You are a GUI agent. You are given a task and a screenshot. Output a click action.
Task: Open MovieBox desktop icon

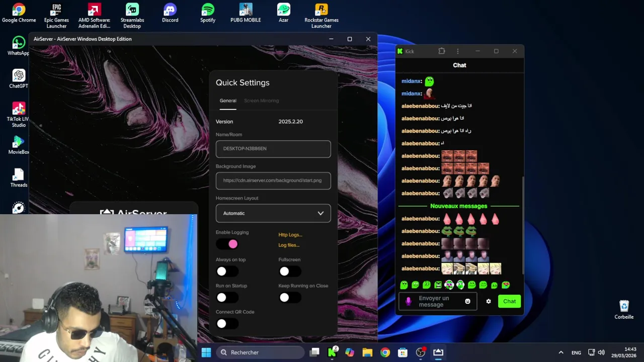[19, 145]
